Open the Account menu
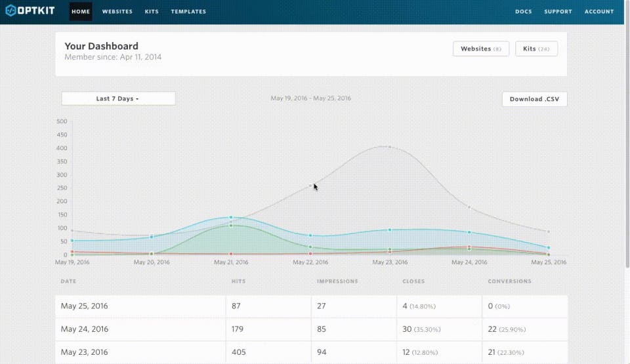The image size is (630, 364). click(x=599, y=12)
